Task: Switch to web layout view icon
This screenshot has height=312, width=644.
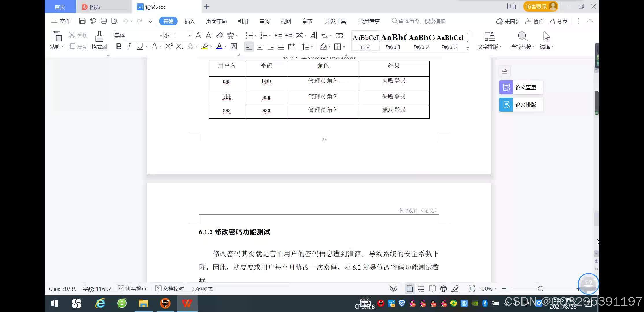Action: [443, 289]
